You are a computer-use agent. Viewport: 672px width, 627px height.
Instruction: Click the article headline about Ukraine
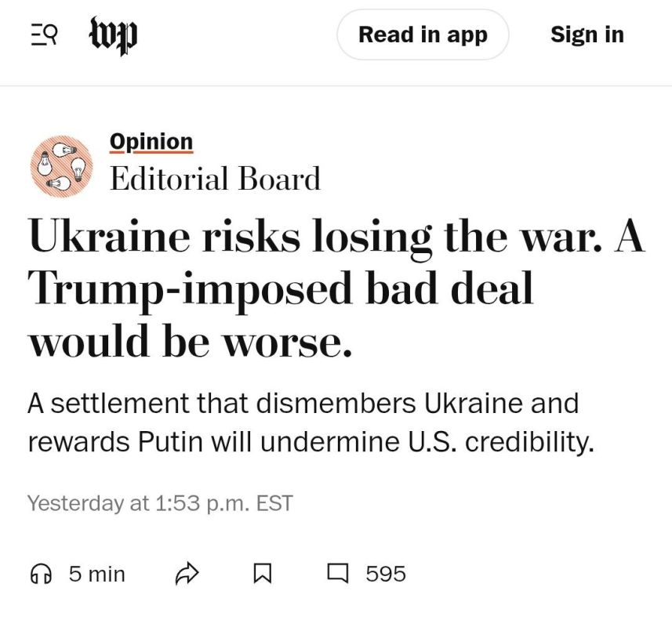pos(336,288)
